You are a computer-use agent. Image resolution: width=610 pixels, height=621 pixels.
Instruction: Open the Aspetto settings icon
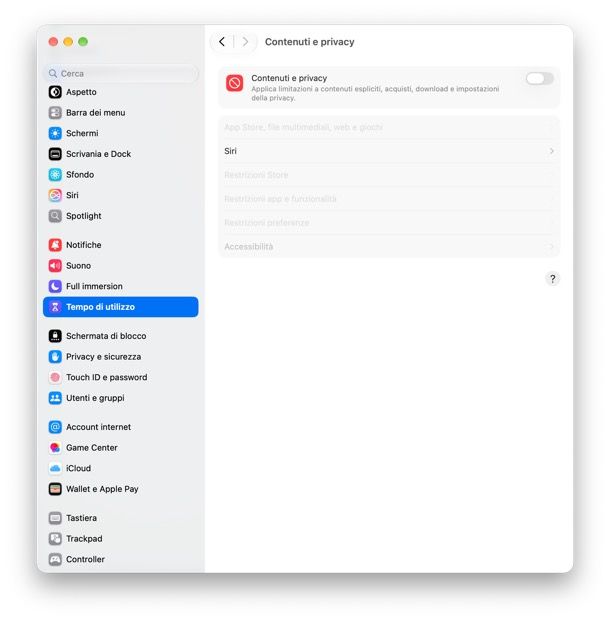click(55, 92)
